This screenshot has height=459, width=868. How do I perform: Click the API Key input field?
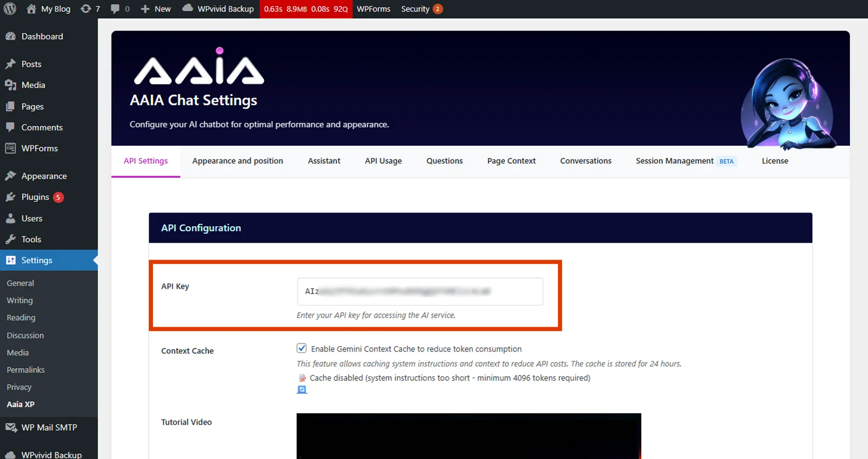point(420,291)
